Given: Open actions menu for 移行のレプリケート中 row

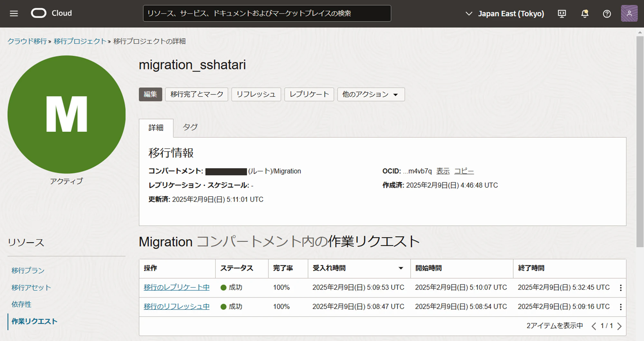Looking at the screenshot, I should [x=621, y=288].
